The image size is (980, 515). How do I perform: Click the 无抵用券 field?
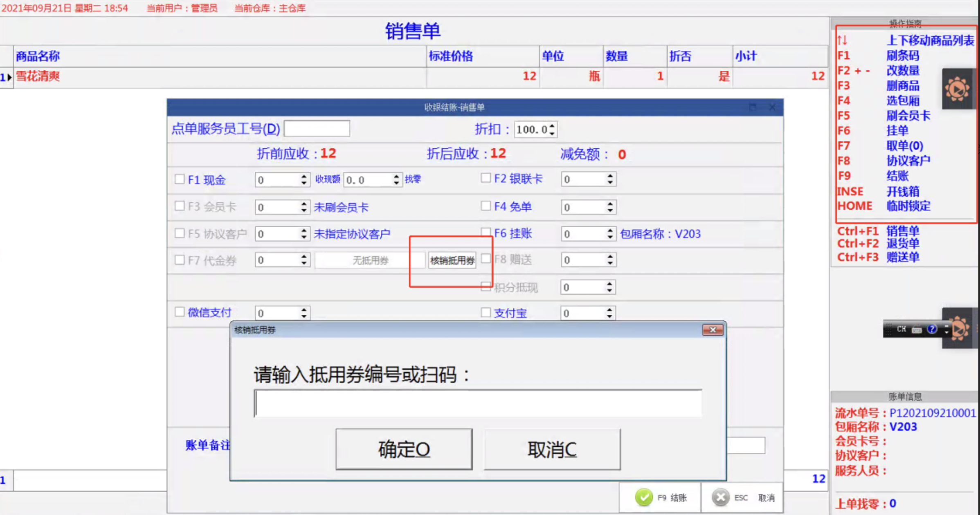(x=370, y=260)
